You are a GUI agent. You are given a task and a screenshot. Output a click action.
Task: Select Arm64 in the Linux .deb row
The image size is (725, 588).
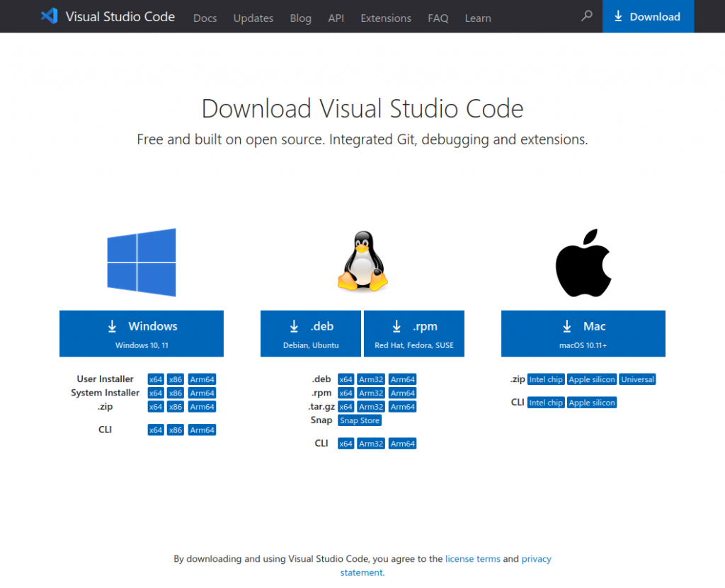point(403,379)
